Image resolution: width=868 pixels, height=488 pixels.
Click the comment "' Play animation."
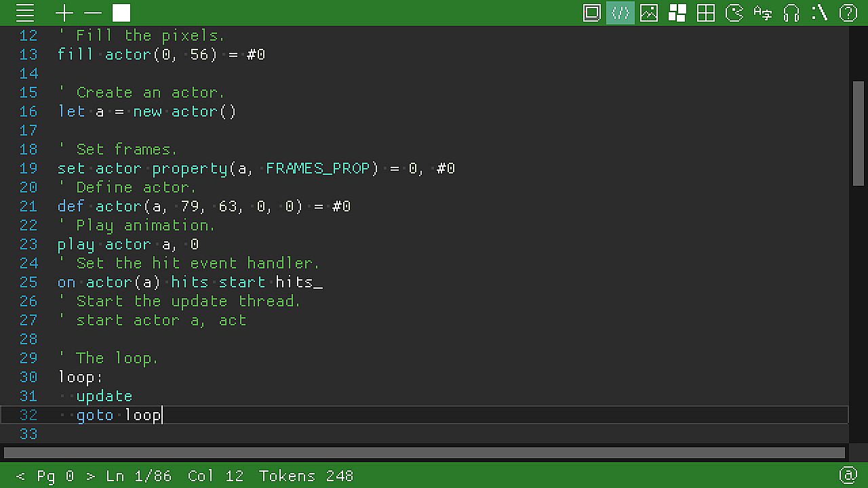136,225
